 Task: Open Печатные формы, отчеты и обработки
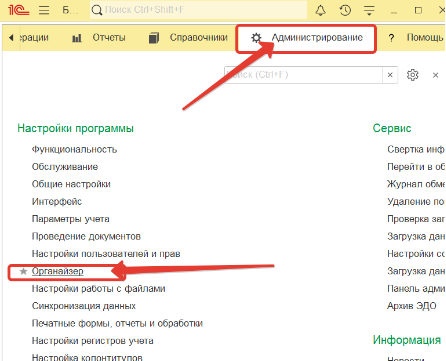coord(117,323)
